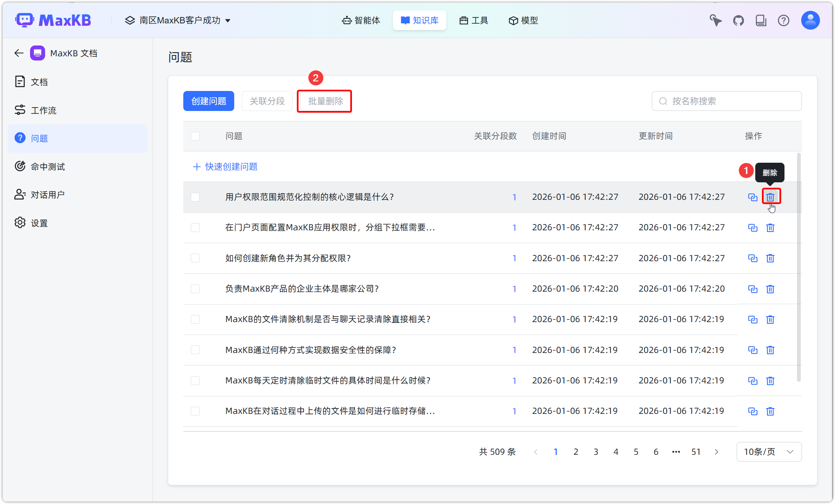Viewport: 835px width, 504px height.
Task: Copy the question 如何创建新角色并为其分配权限
Action: pyautogui.click(x=752, y=258)
